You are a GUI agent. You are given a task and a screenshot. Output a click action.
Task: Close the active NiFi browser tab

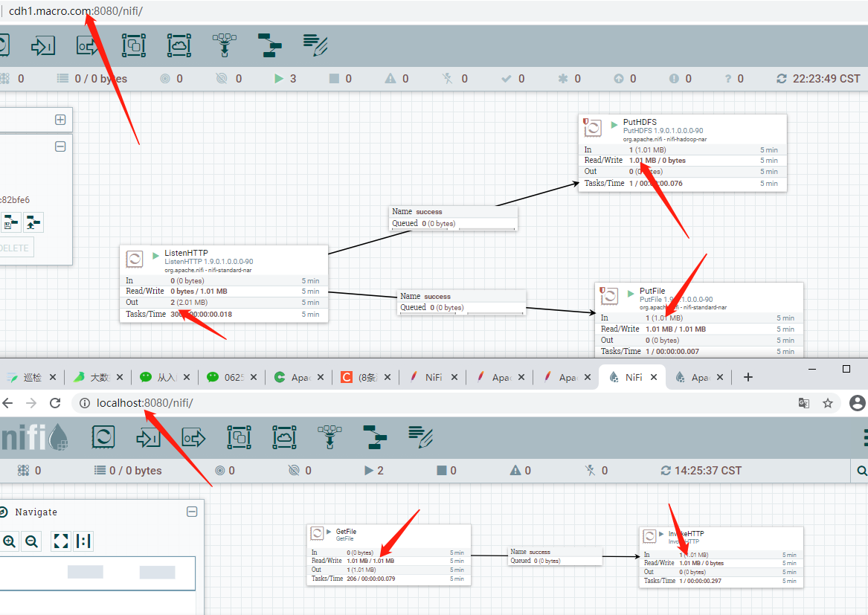tap(654, 377)
